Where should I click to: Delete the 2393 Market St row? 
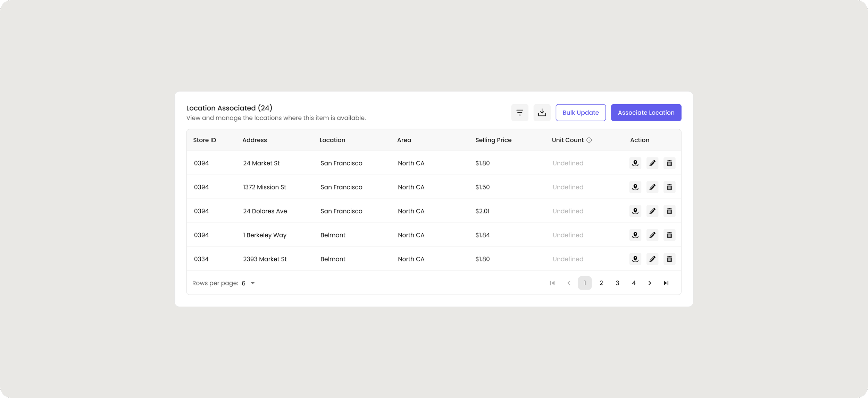(669, 259)
